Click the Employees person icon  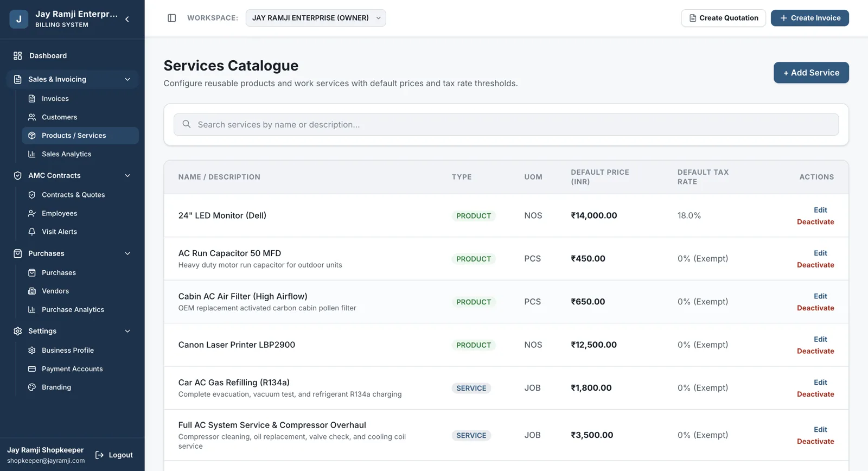(32, 213)
